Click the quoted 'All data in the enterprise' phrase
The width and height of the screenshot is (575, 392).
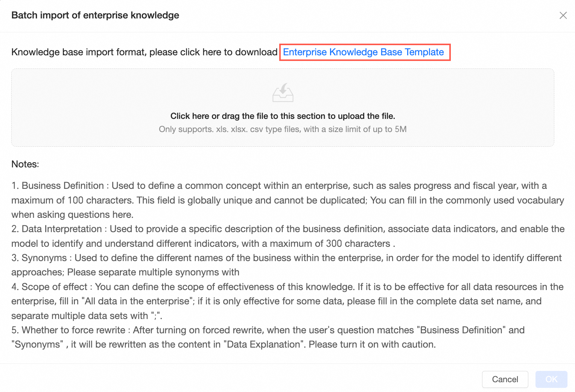click(137, 301)
